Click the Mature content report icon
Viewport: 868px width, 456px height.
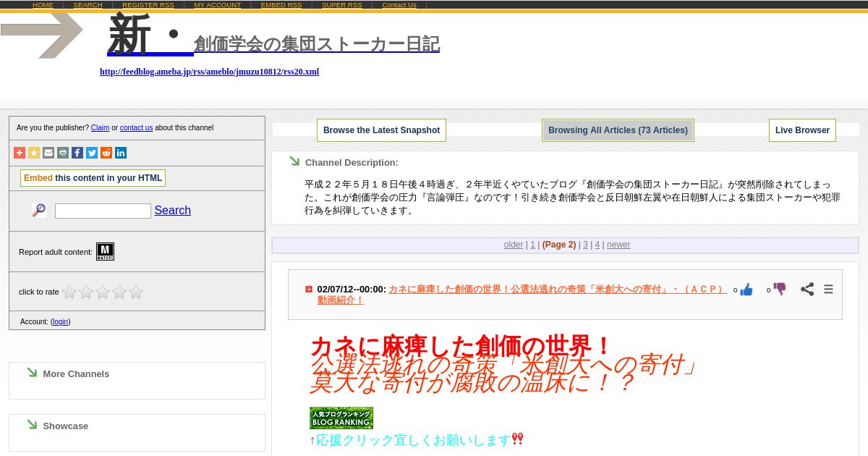(x=105, y=251)
